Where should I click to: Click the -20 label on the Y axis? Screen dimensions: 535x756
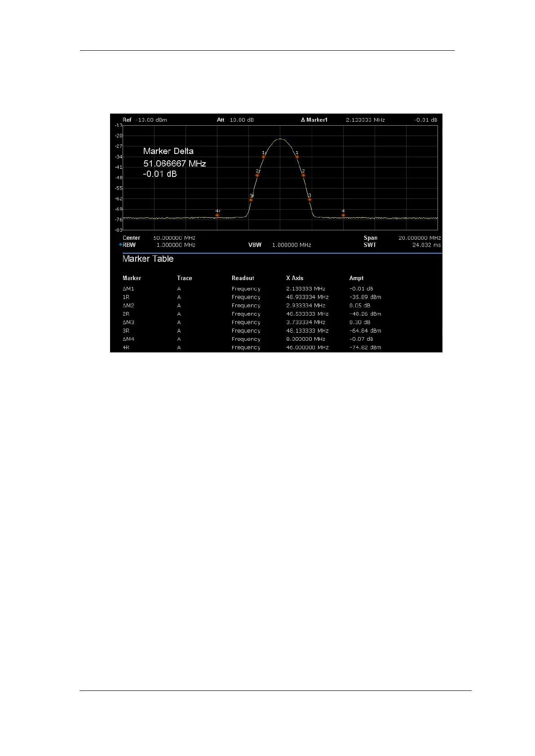tap(119, 136)
